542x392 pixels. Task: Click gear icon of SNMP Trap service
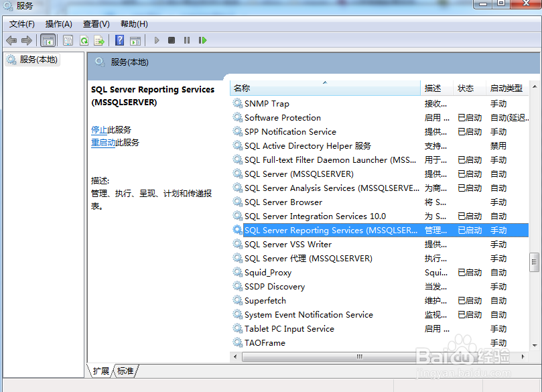[237, 103]
